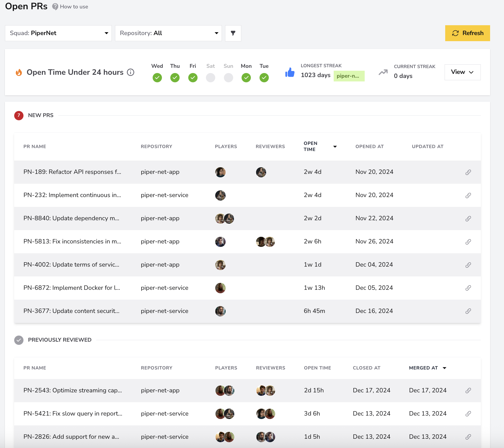
Task: Open PN-6872: Implement Docker PR
Action: point(72,288)
